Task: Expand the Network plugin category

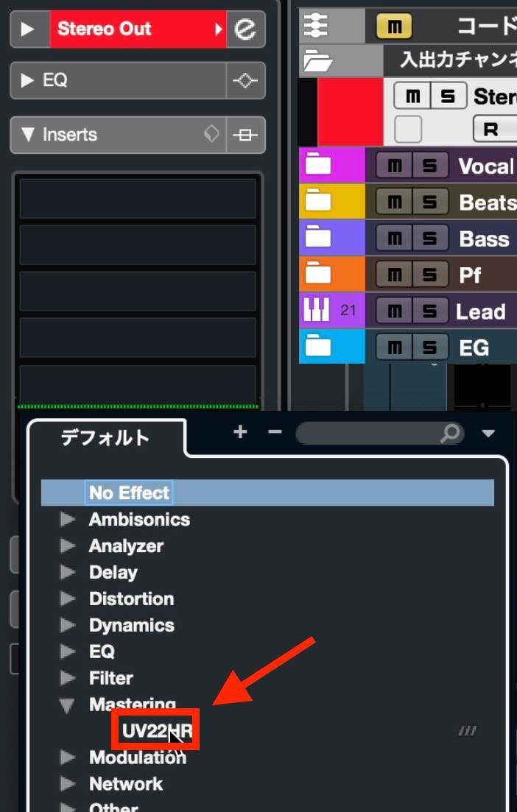Action: tap(68, 783)
